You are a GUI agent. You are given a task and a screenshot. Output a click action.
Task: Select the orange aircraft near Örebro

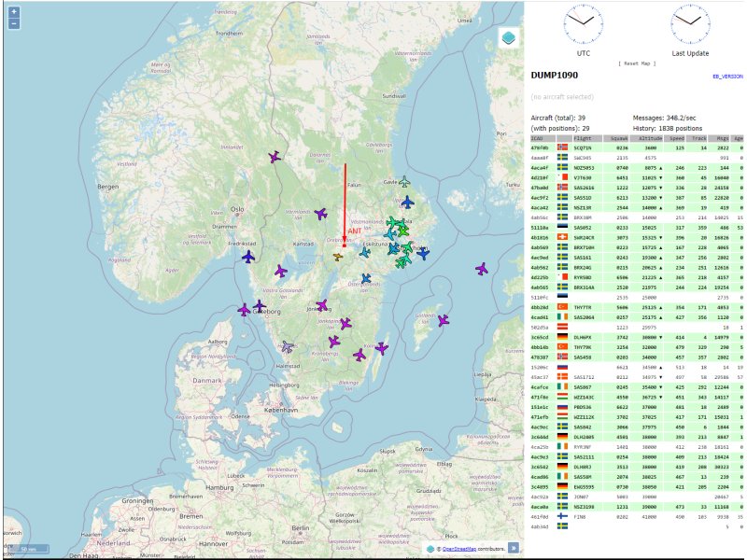tap(338, 258)
